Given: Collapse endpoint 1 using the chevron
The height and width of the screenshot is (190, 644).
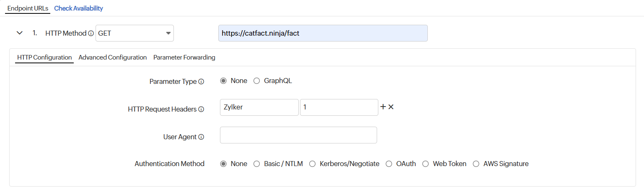Looking at the screenshot, I should 19,33.
